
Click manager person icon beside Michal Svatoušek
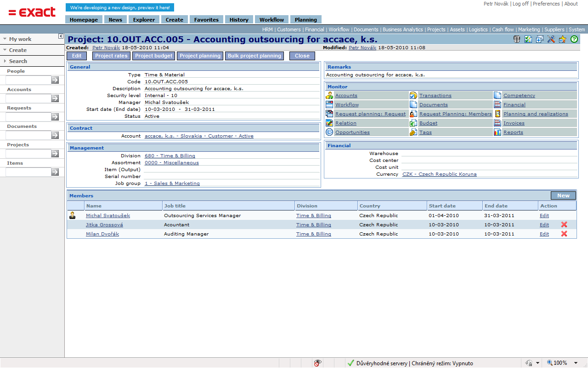[73, 215]
